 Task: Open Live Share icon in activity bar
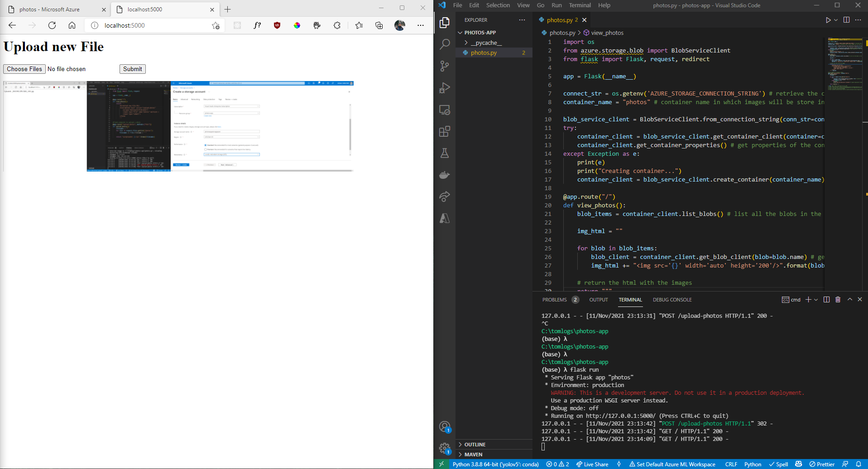pos(445,196)
